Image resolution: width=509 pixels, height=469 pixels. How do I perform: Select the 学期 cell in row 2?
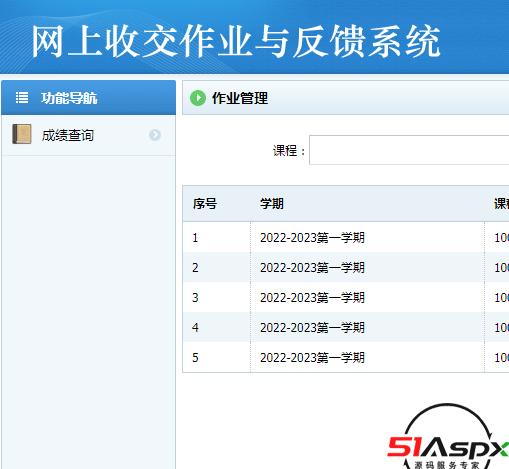tap(367, 267)
